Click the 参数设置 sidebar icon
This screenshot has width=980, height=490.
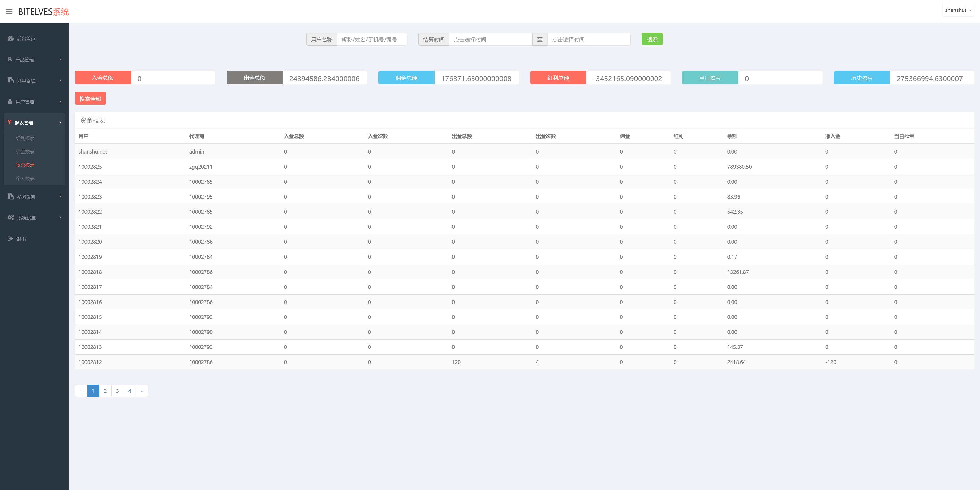[x=11, y=196]
